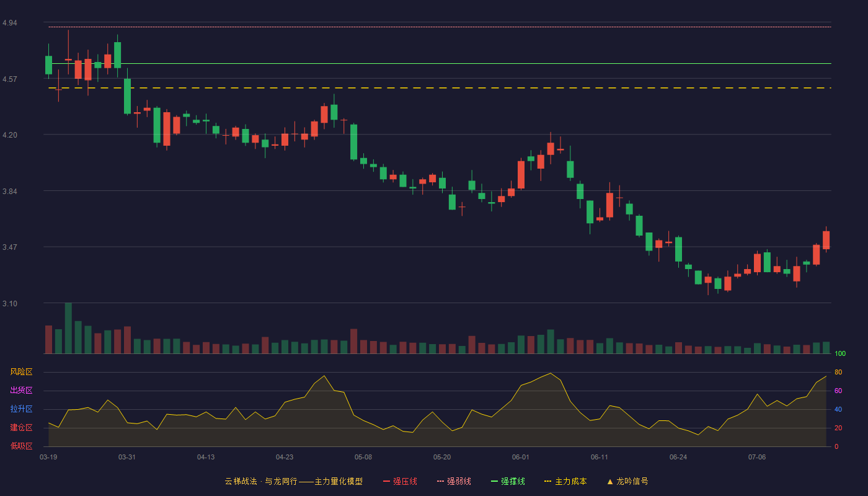Click the green solid 强撑线 support line
868x496 pixels.
(440, 63)
